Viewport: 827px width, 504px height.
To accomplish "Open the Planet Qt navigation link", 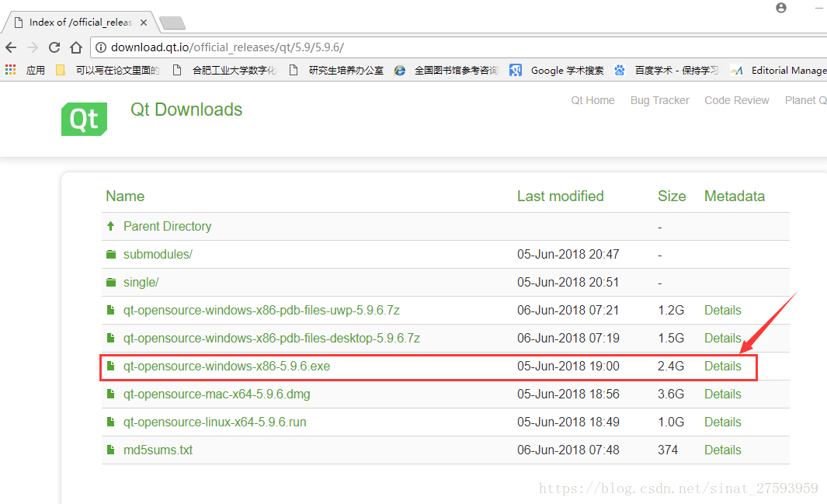I will 805,100.
